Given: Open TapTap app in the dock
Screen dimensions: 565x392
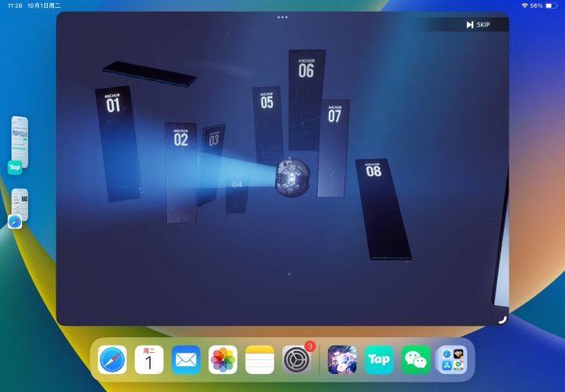Looking at the screenshot, I should [x=379, y=360].
